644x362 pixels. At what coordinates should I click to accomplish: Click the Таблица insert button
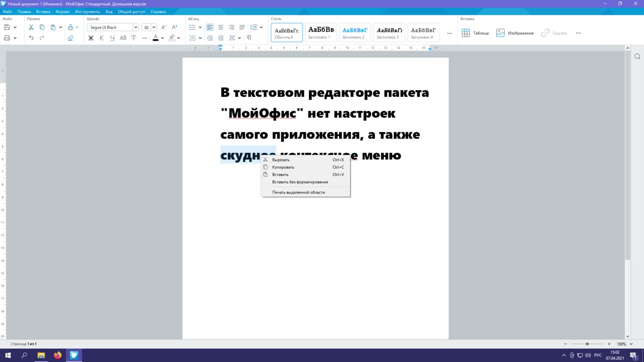click(x=475, y=33)
